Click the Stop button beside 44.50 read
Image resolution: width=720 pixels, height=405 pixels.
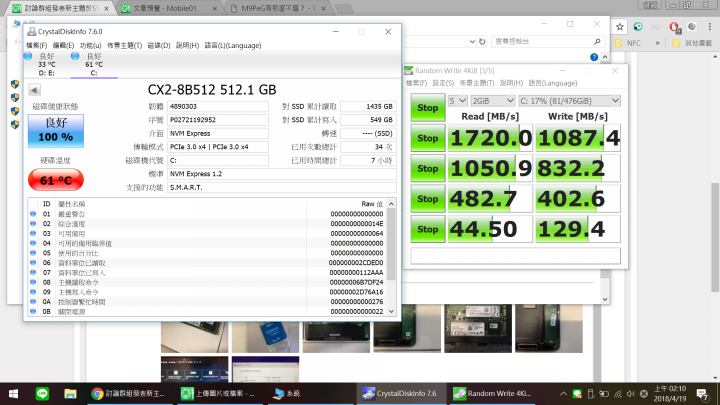pyautogui.click(x=428, y=229)
